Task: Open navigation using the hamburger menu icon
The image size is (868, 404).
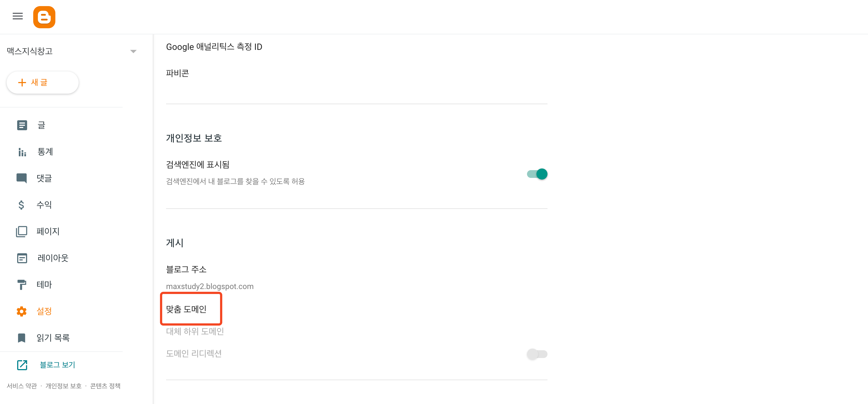Action: pos(17,16)
